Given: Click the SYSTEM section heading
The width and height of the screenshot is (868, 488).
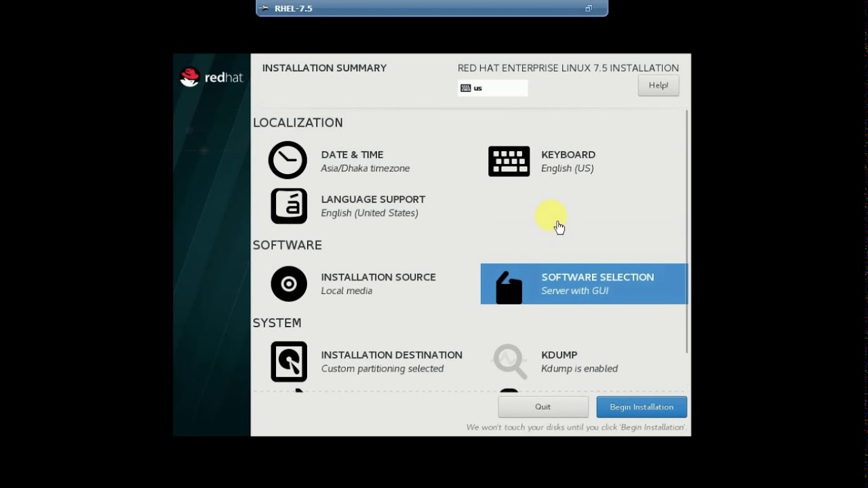Looking at the screenshot, I should [x=277, y=323].
